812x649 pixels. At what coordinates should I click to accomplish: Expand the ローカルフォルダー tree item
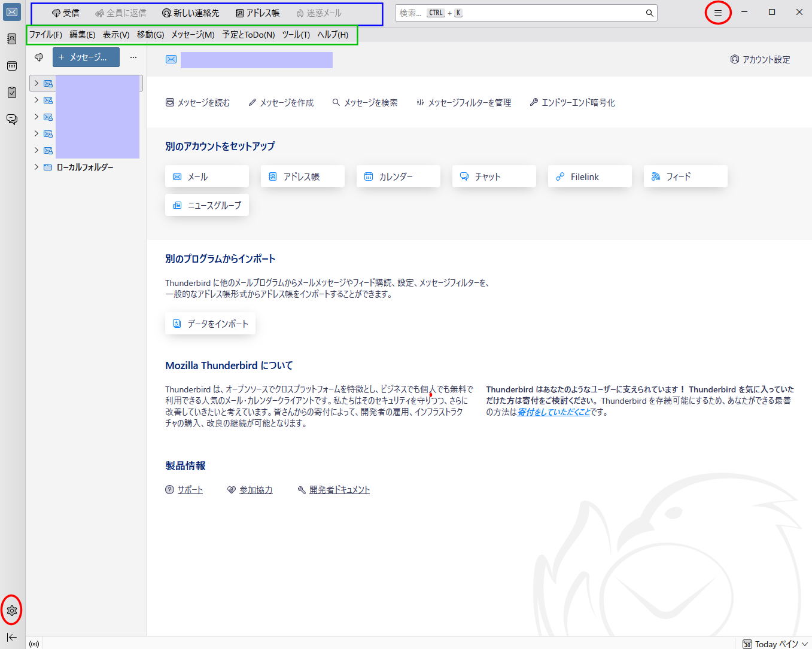tap(37, 167)
